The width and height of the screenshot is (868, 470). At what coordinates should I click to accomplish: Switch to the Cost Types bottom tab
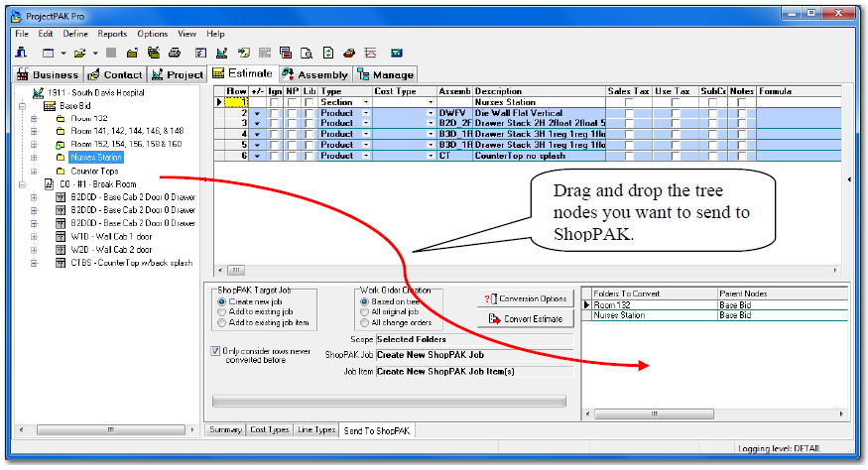(x=270, y=430)
